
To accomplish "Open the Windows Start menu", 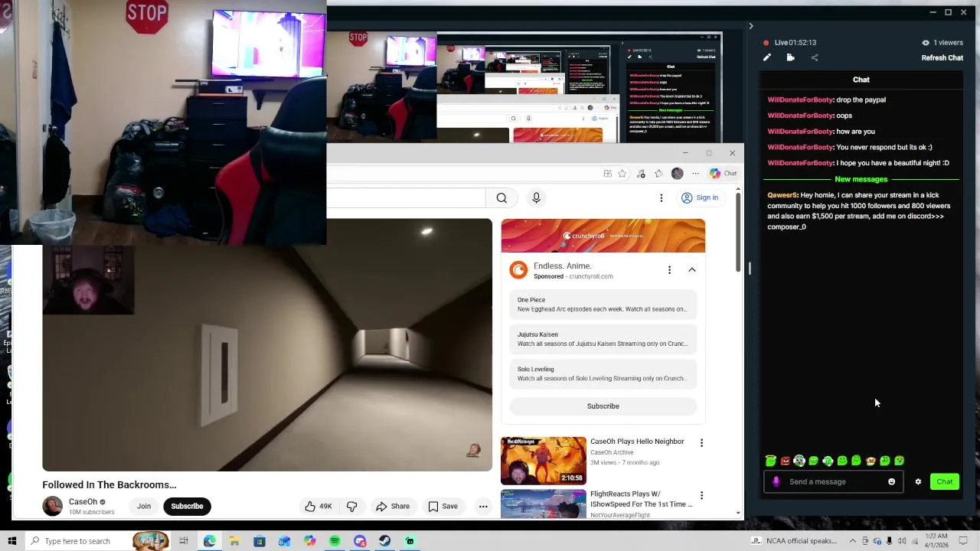I will point(11,541).
